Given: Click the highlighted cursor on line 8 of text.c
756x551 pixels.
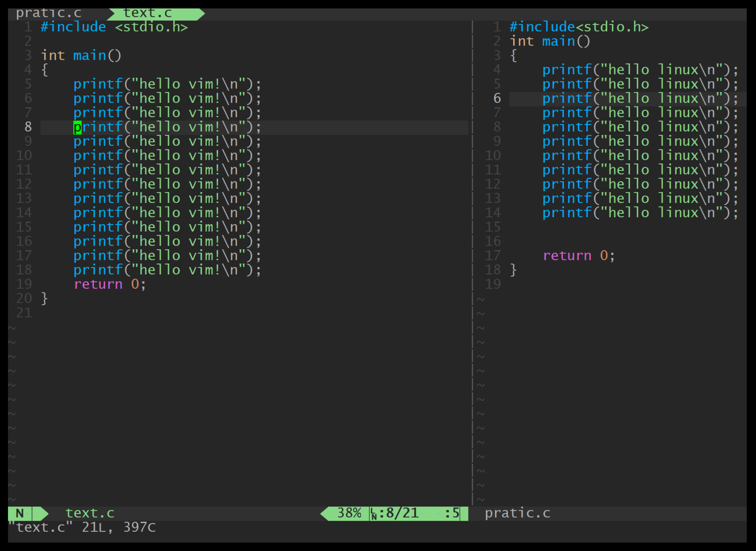Looking at the screenshot, I should (77, 127).
